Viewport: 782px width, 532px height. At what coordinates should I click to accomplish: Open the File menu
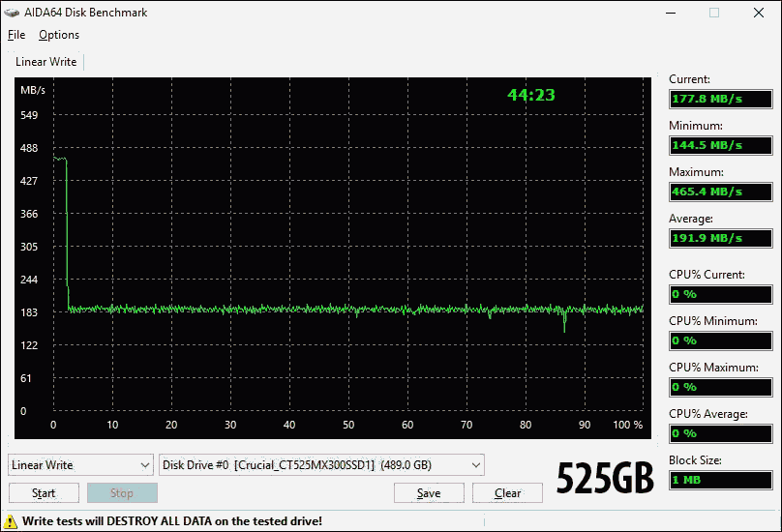16,35
